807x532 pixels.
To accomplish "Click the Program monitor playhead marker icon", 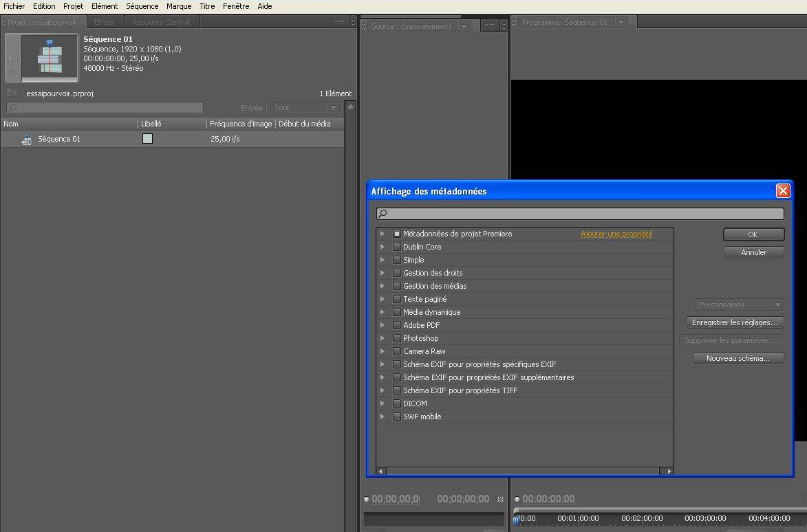I will click(x=517, y=499).
